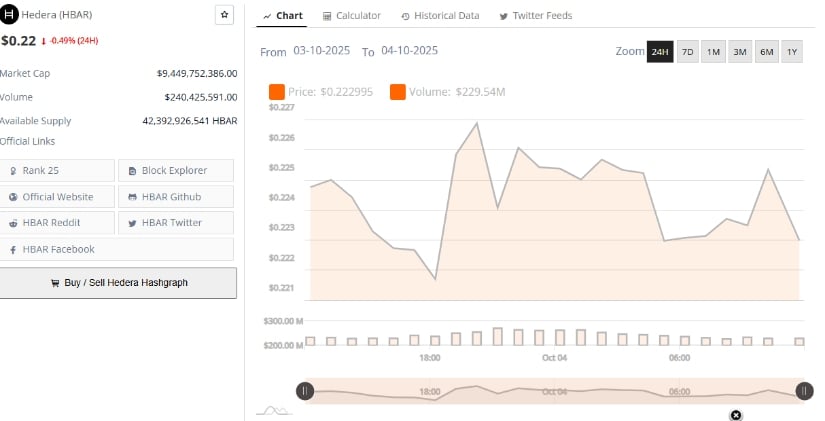Select the 1M zoom range
Image resolution: width=825 pixels, height=421 pixels.
(714, 52)
